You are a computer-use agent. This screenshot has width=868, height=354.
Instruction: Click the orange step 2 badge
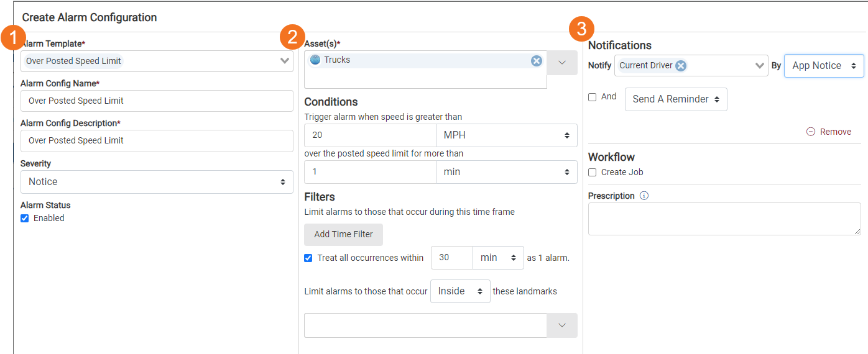[292, 37]
